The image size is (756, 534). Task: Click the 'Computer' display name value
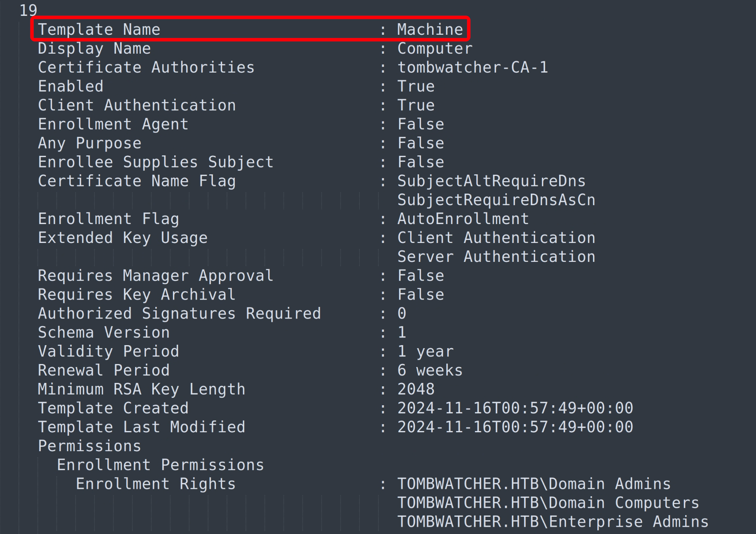[435, 49]
